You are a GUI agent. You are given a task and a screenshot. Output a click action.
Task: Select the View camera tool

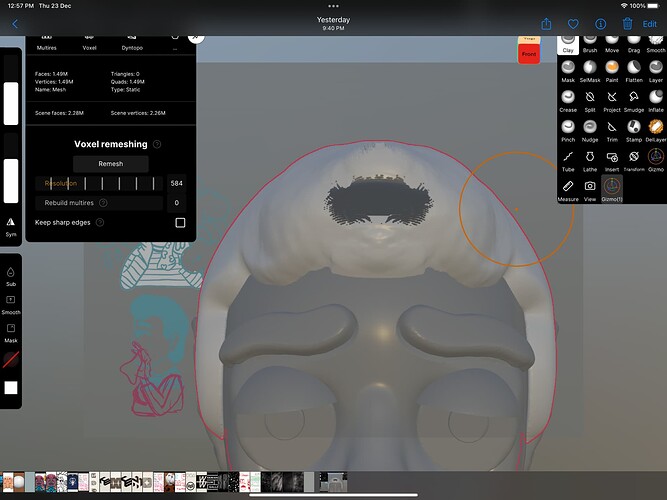[590, 190]
